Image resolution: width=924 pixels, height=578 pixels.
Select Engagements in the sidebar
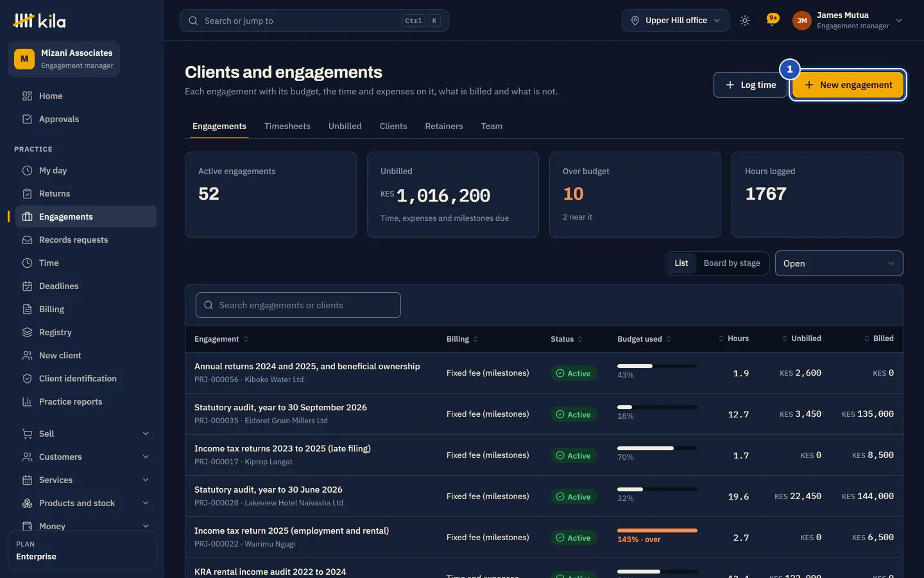(86, 216)
